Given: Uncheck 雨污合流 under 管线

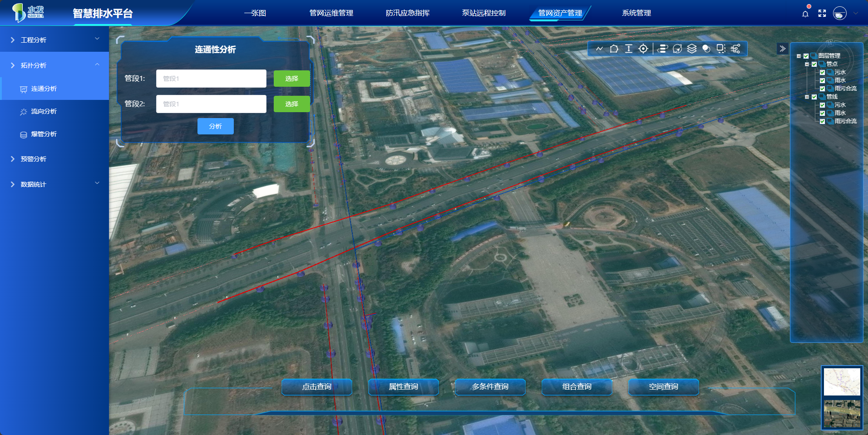Looking at the screenshot, I should 822,121.
